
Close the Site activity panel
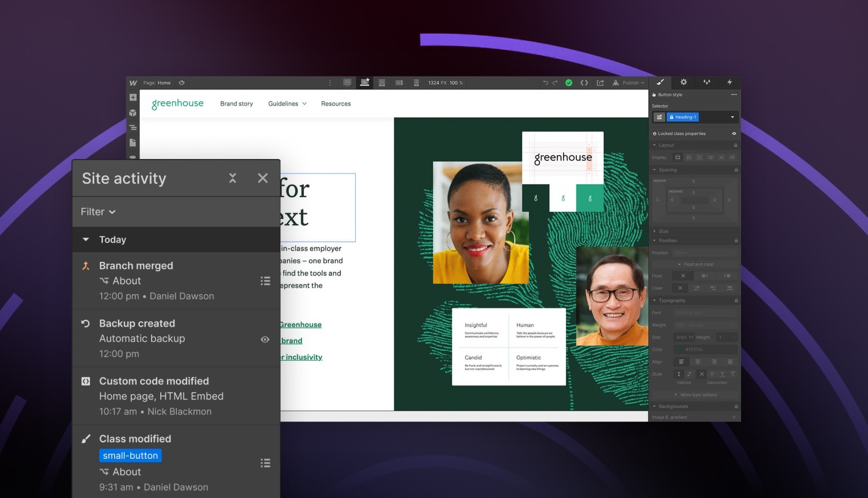pyautogui.click(x=263, y=178)
